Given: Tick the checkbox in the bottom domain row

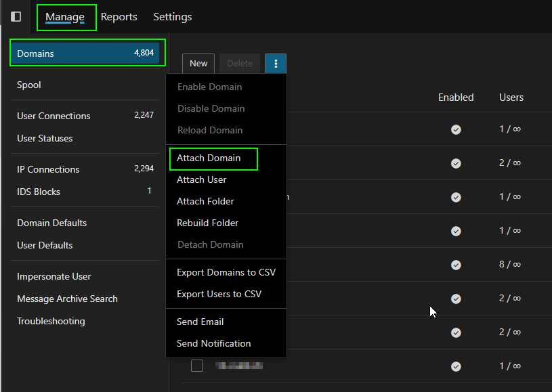Looking at the screenshot, I should [x=197, y=366].
